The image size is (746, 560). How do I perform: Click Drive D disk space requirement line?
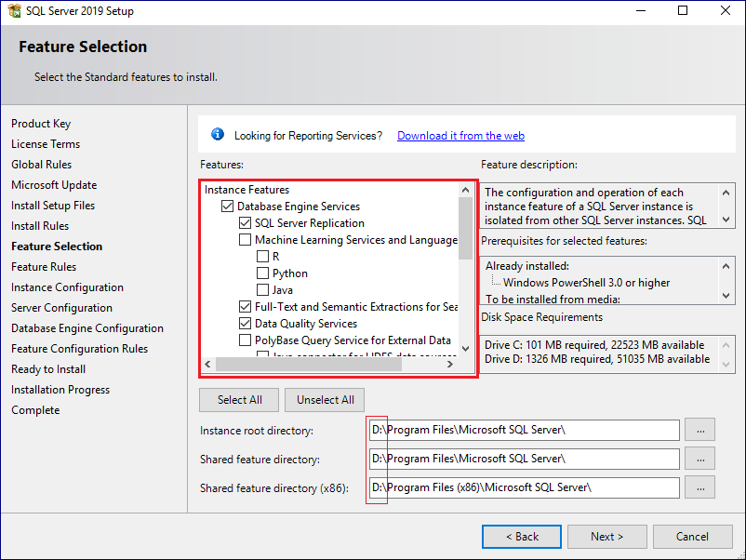597,359
